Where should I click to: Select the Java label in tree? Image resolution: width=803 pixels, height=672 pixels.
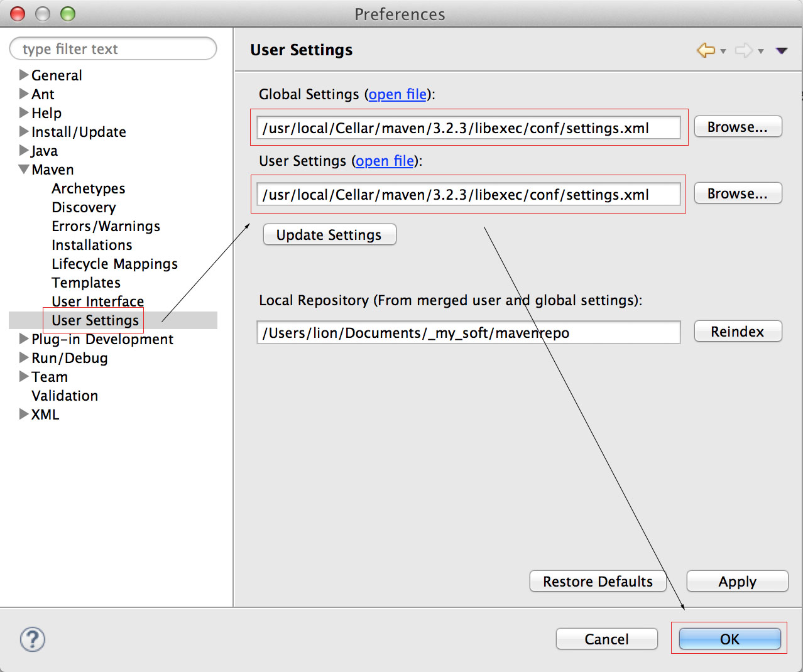[x=44, y=151]
